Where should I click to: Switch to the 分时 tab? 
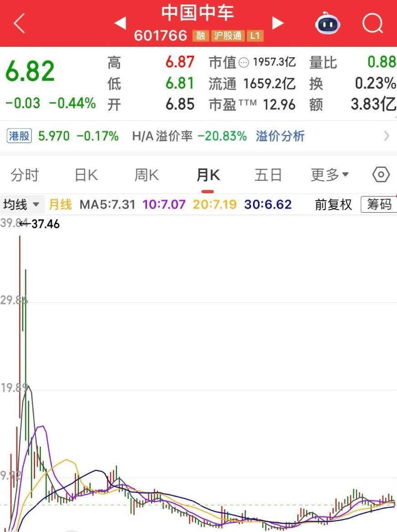coord(25,175)
